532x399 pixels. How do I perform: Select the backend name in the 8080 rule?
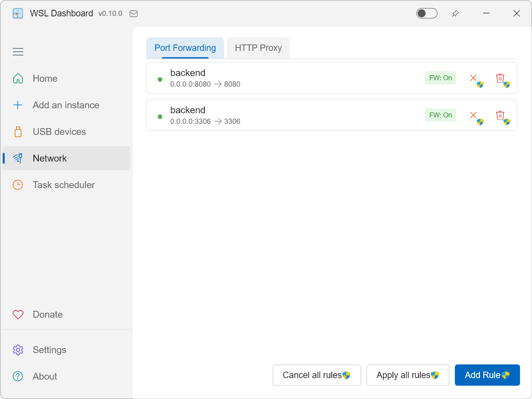coord(188,73)
